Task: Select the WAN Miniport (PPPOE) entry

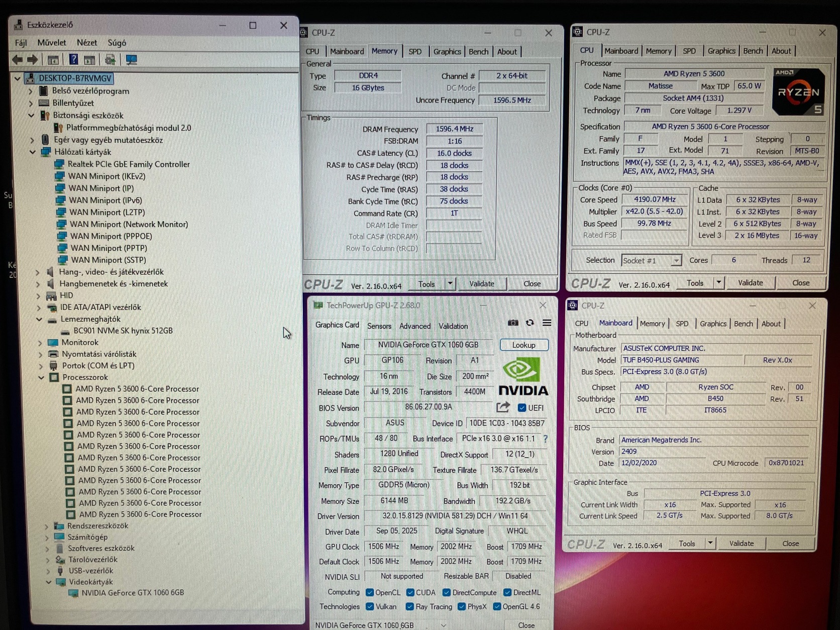Action: (111, 236)
